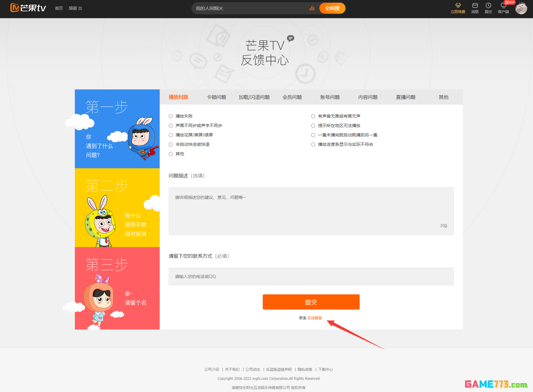Screen dimensions: 533x392
Task: Switch to the 会员问题 tab
Action: (292, 97)
